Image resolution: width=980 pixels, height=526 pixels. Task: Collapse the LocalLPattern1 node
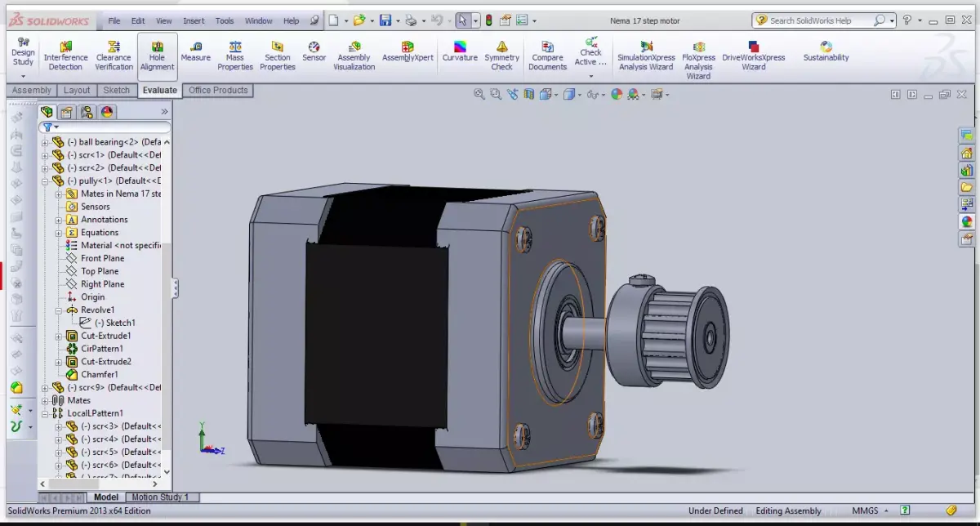coord(45,414)
